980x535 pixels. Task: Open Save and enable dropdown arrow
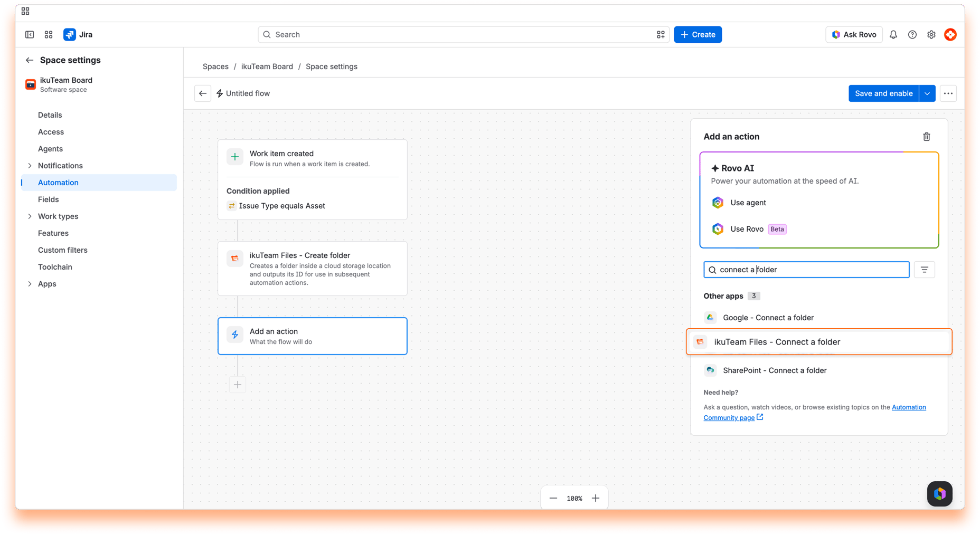[927, 93]
